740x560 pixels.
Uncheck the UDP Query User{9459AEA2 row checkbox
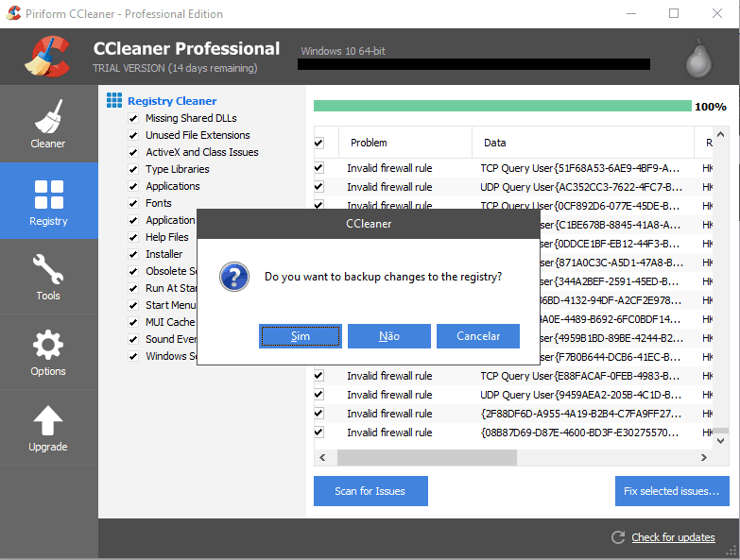click(319, 395)
